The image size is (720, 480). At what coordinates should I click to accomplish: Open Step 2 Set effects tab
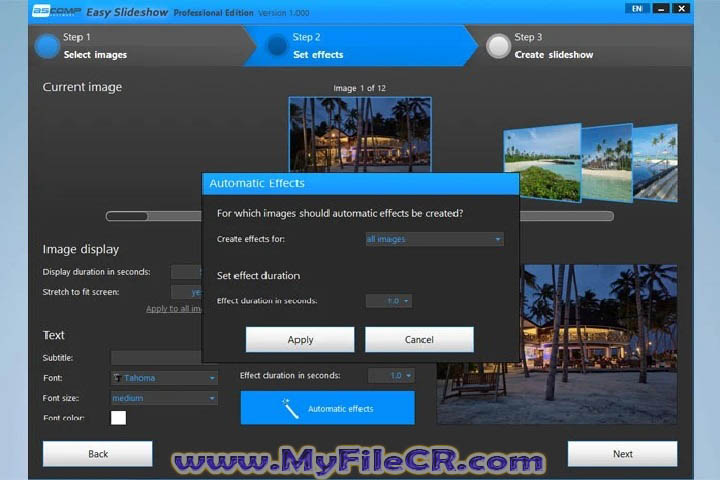(x=360, y=46)
